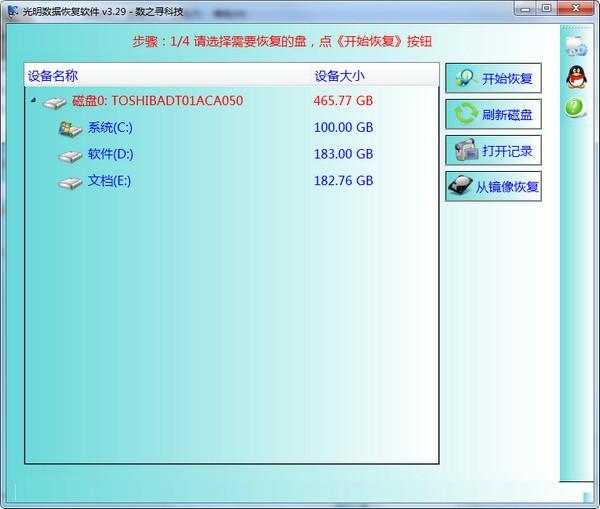Click the drive icon next to 文档(E:)
This screenshot has height=509, width=600.
(x=70, y=183)
